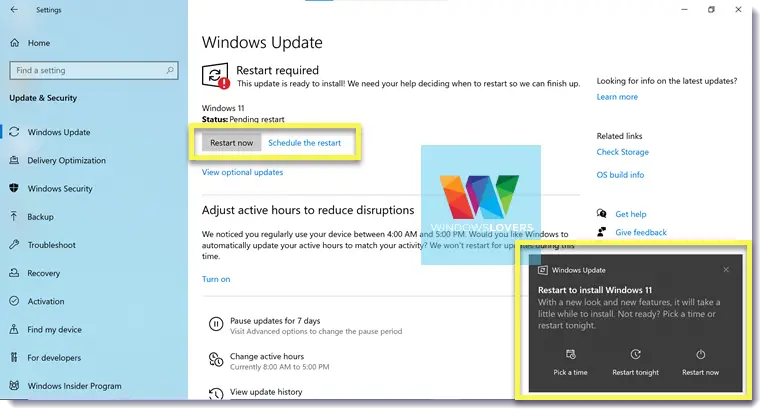Click the Change active hours clock icon
Image resolution: width=767 pixels, height=415 pixels.
click(x=216, y=359)
